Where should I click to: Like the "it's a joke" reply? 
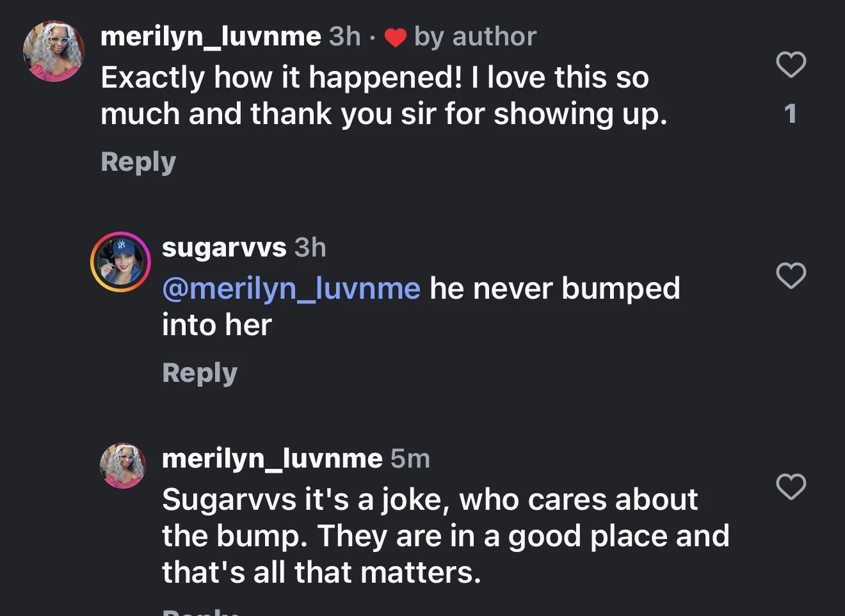[791, 487]
